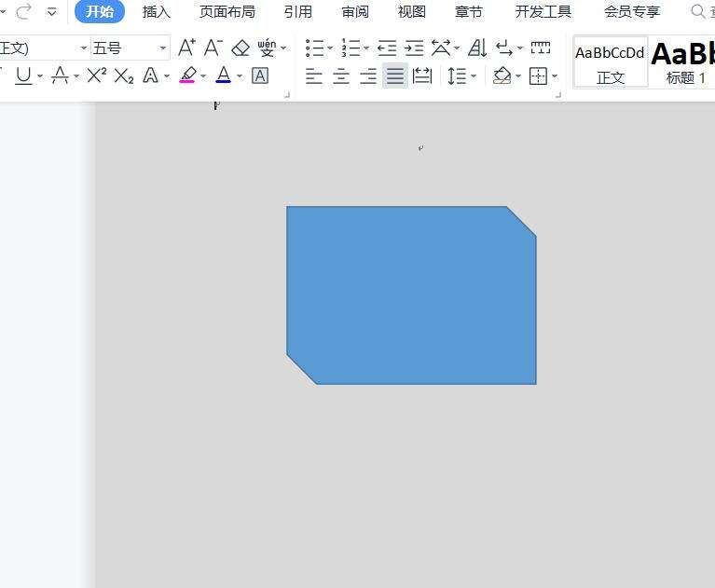
Task: Click the decrease font size icon
Action: click(213, 48)
